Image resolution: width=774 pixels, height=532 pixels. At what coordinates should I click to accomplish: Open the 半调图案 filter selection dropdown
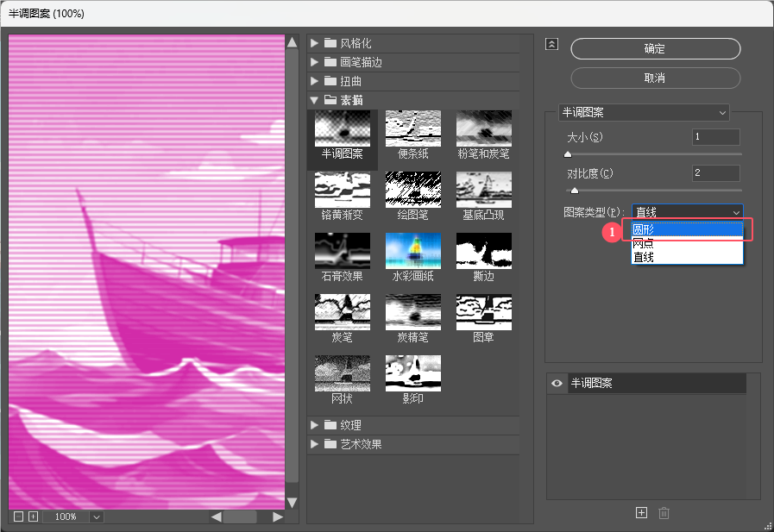click(644, 112)
